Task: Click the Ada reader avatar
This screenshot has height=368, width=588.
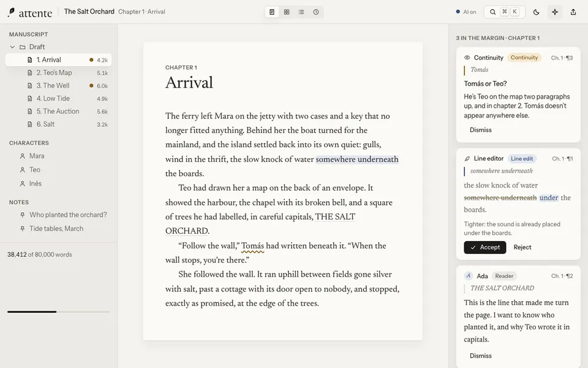Action: tap(469, 276)
